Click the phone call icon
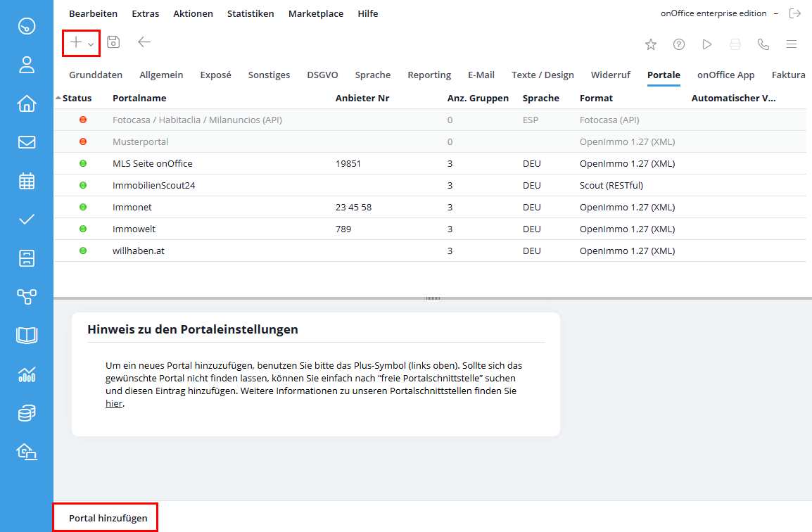 (x=763, y=44)
